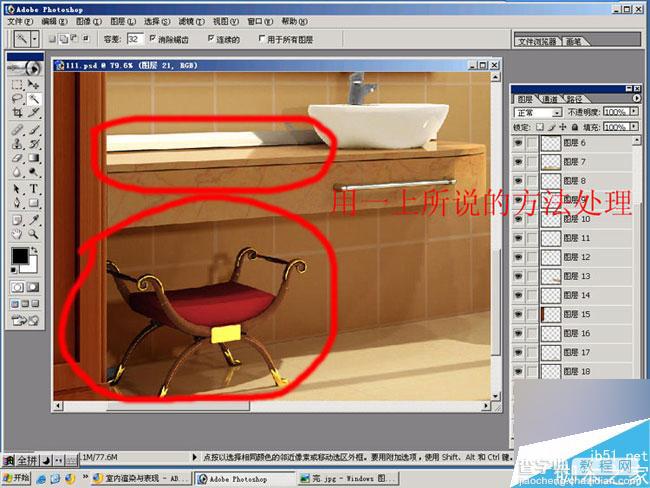Open the blend mode 正常 dropdown

click(x=538, y=112)
